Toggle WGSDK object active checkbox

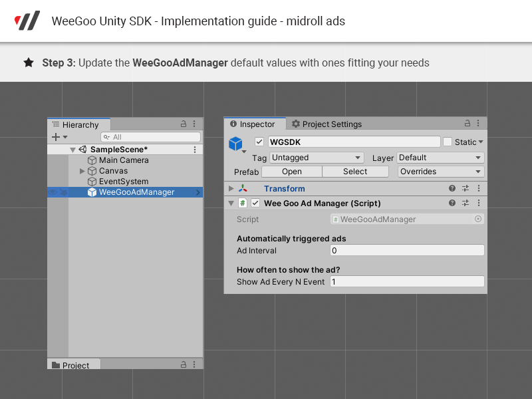259,142
